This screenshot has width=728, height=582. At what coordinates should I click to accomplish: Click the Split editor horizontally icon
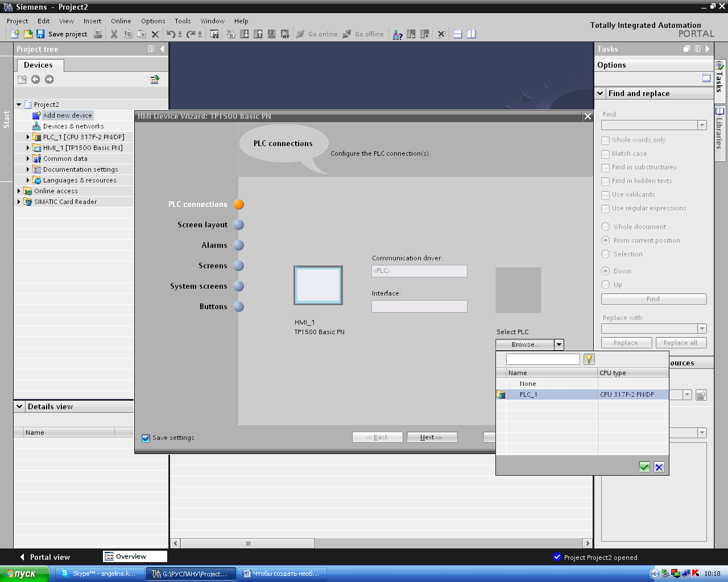coord(458,34)
